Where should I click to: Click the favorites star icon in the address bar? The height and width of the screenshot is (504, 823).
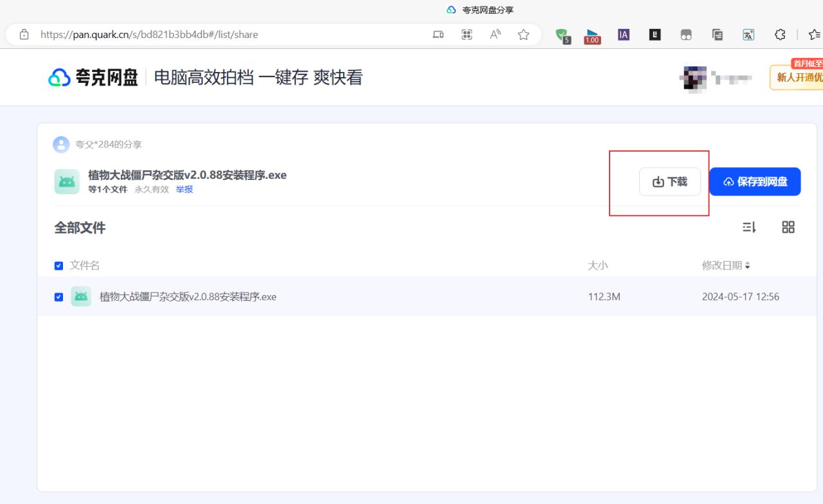tap(523, 35)
